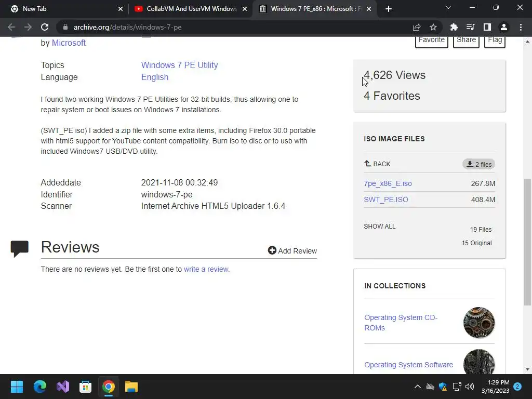Open tab search chevron
This screenshot has height=399, width=532.
click(x=448, y=7)
